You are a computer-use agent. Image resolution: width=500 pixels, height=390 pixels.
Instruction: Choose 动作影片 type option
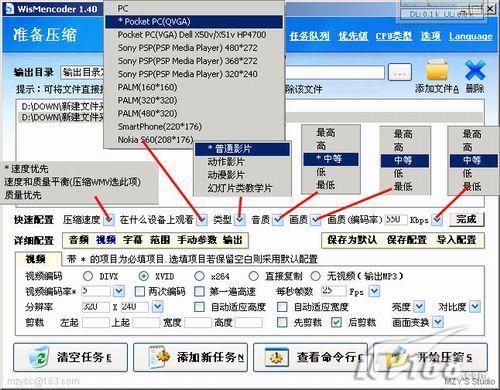pos(242,162)
